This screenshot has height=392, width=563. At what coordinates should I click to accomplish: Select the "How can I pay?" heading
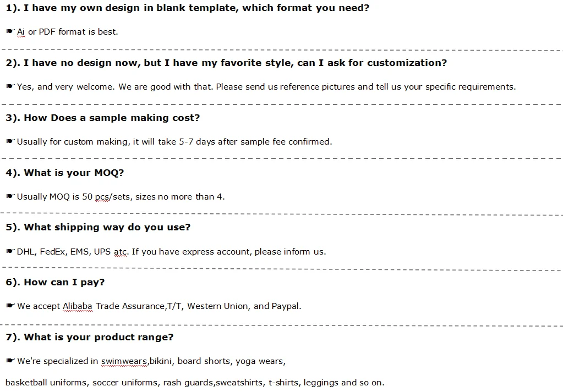coord(55,282)
